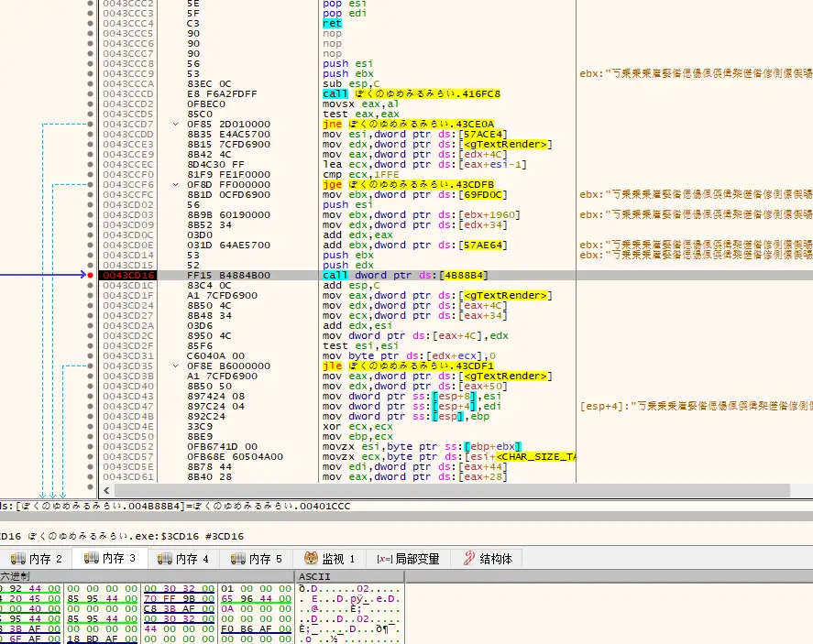Screen dimensions: 813x644
Task: Toggle breakpoint bullet at address 0043CCD7
Action: [90, 124]
